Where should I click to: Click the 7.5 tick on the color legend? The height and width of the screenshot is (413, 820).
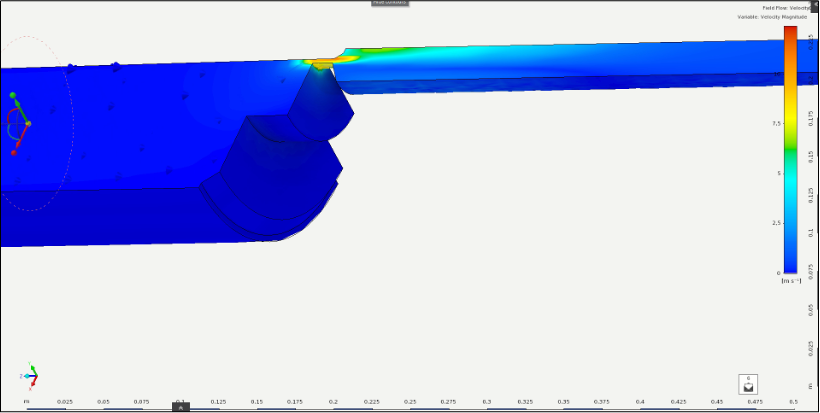pyautogui.click(x=775, y=124)
